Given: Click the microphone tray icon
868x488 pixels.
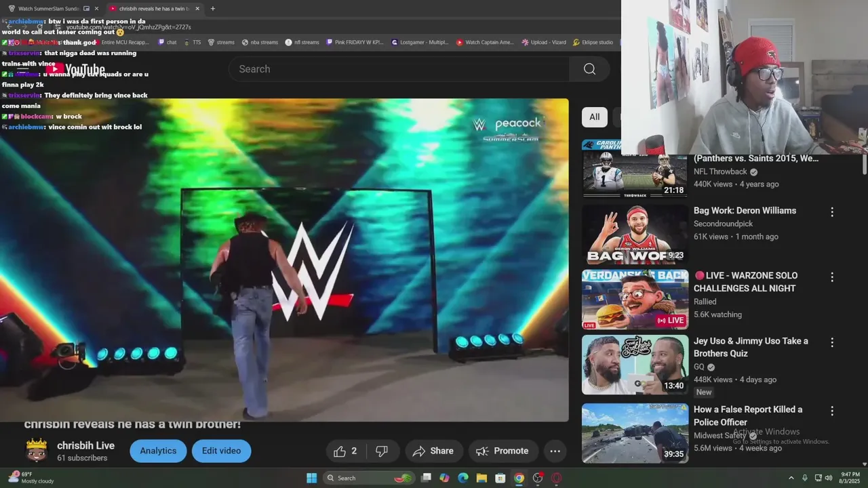Looking at the screenshot, I should coord(805,478).
